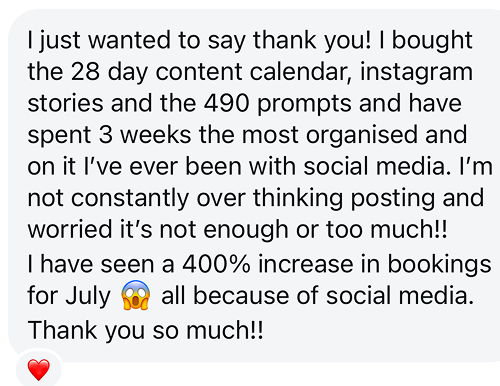Click the word "prompts" after 490
The width and height of the screenshot is (500, 386).
coord(304,105)
